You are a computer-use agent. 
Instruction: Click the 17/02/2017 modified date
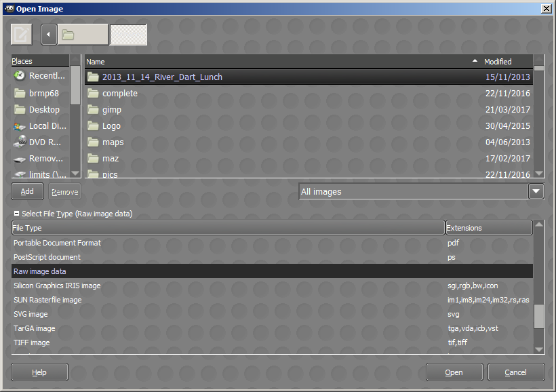coord(507,159)
